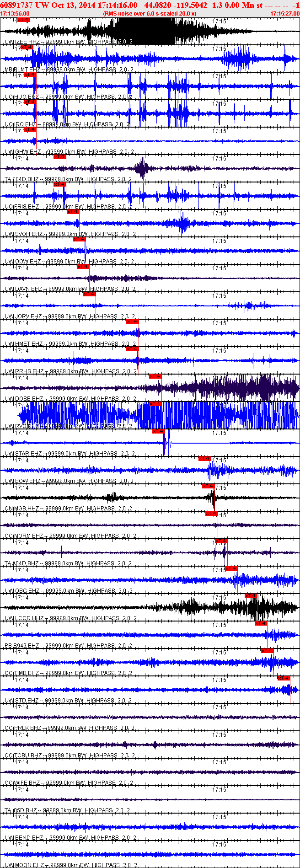The height and width of the screenshot is (868, 300).
Task: Select the red pick marker on BLMT trace
Action: [x=27, y=47]
